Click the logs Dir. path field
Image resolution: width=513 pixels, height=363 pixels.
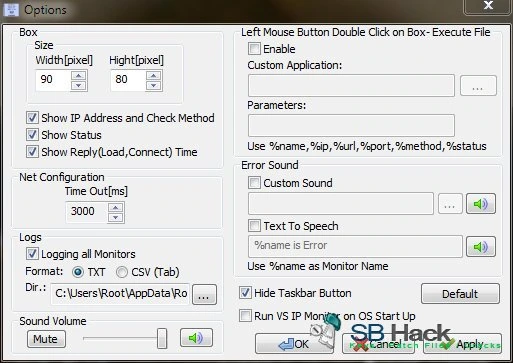pyautogui.click(x=120, y=294)
